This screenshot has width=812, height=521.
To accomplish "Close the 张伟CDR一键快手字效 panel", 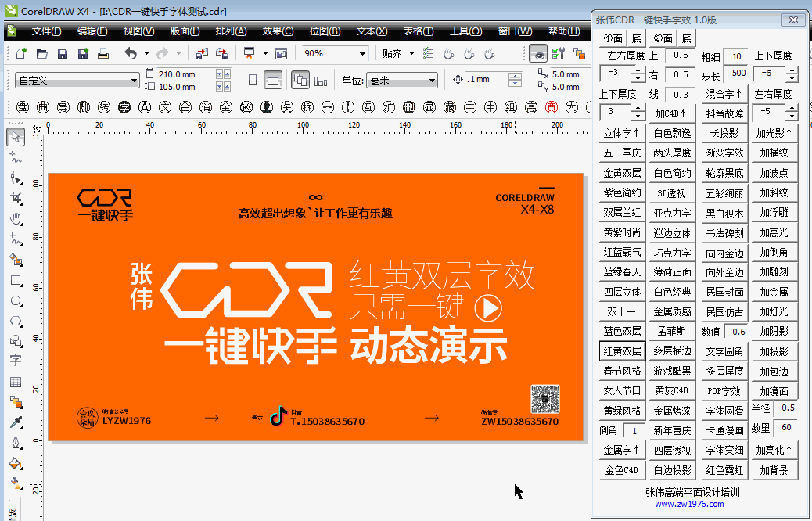I will pos(793,20).
